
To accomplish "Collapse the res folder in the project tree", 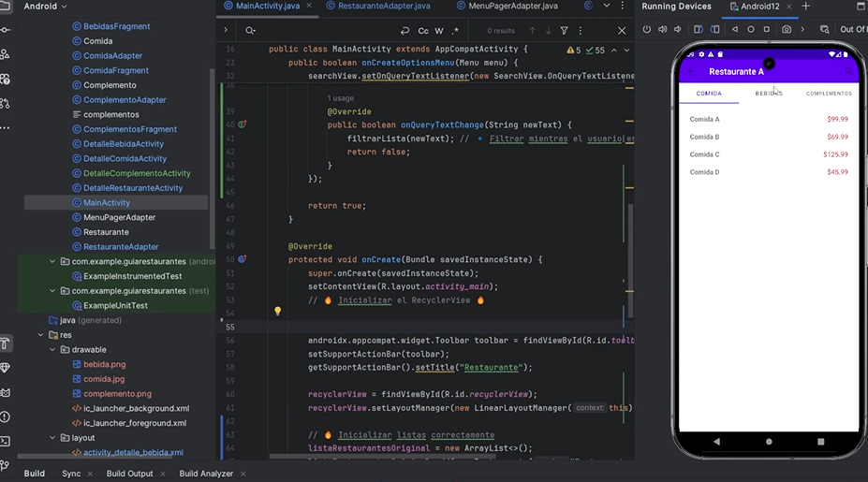I will (x=41, y=335).
